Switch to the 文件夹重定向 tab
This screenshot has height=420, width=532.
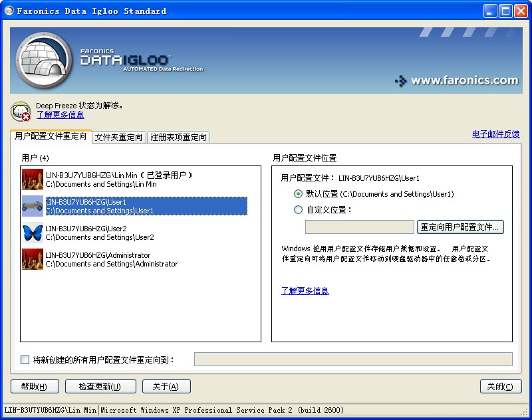coord(119,138)
